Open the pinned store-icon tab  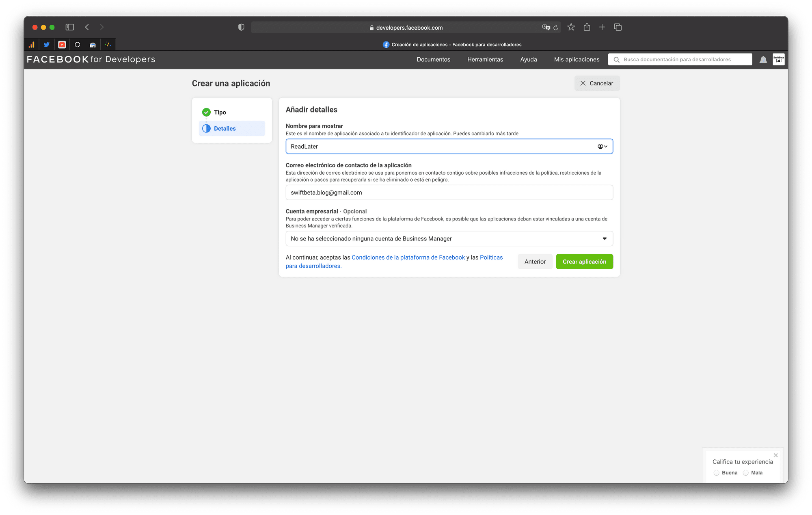(x=93, y=45)
